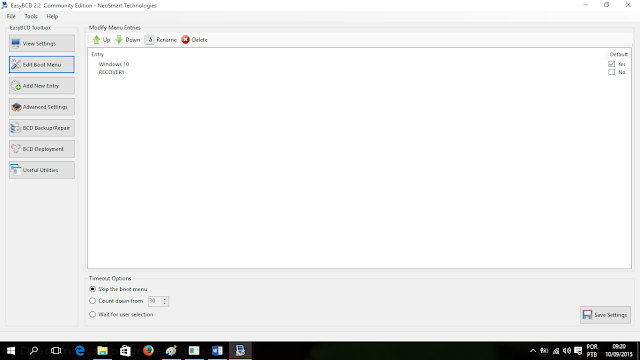Launch Firefox from the taskbar

click(148, 351)
